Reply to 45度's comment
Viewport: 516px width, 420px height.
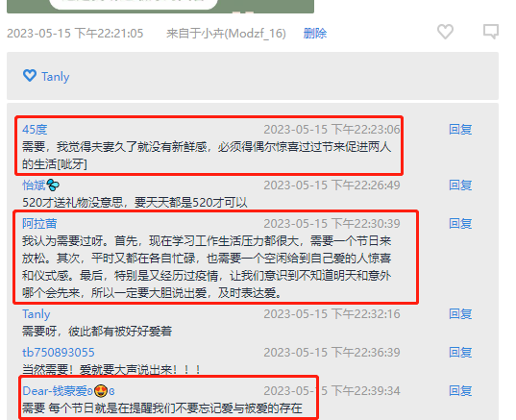460,130
